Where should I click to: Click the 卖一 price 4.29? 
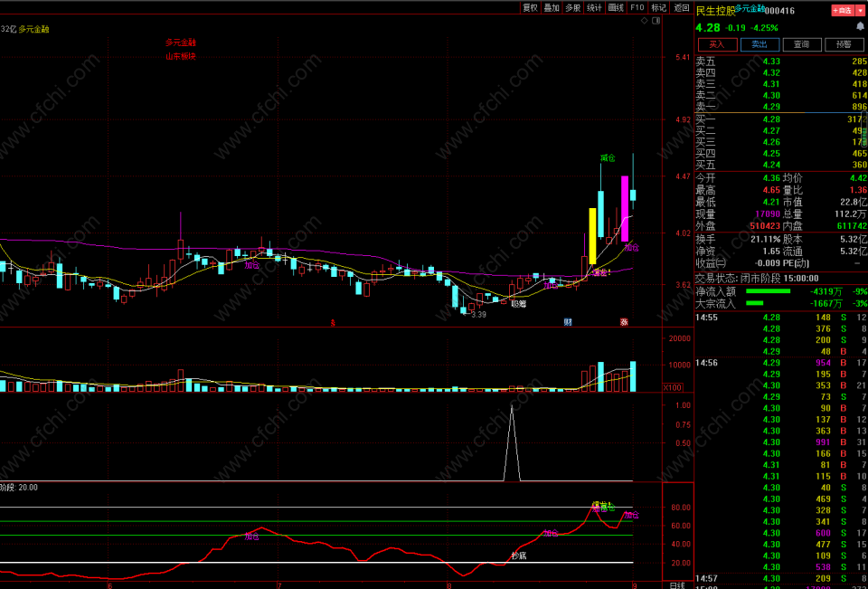pyautogui.click(x=771, y=107)
